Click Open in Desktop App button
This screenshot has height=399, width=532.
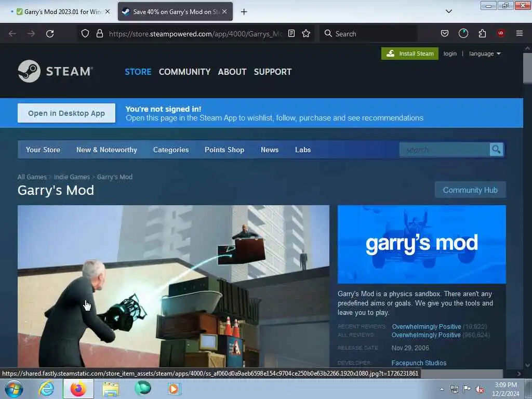coord(66,113)
